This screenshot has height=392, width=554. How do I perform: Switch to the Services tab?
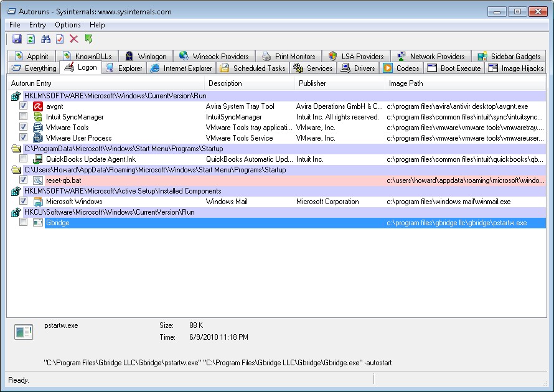(x=313, y=68)
